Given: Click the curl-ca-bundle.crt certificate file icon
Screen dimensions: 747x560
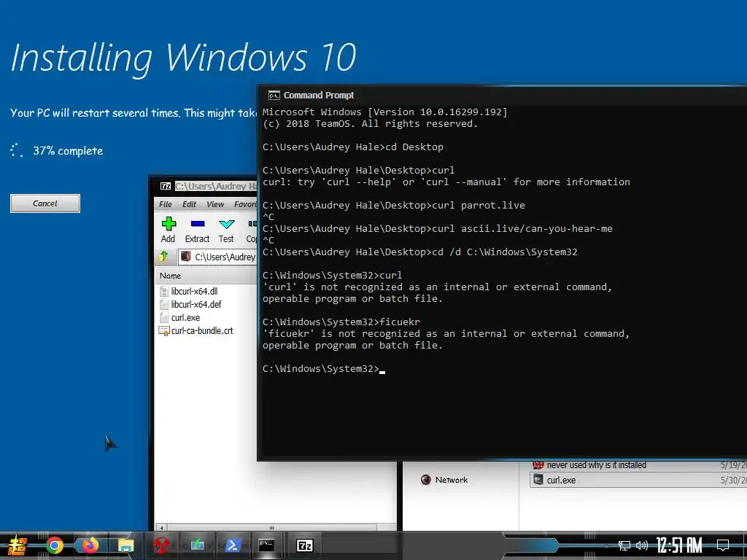Looking at the screenshot, I should tap(164, 331).
